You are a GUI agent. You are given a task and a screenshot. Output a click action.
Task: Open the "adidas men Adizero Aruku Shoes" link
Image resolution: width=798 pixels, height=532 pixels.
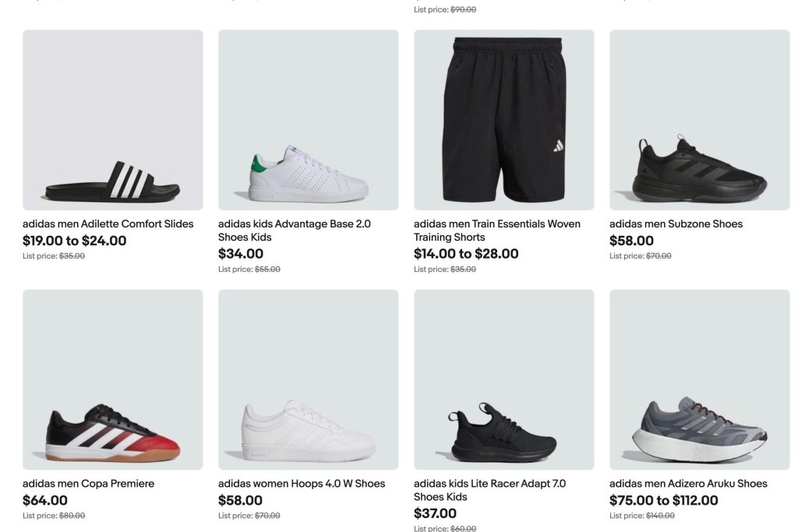688,483
